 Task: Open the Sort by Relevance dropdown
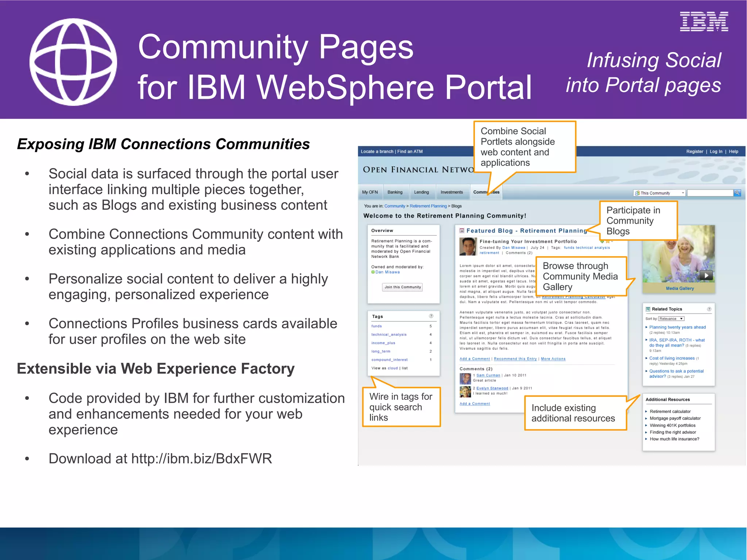[x=671, y=319]
